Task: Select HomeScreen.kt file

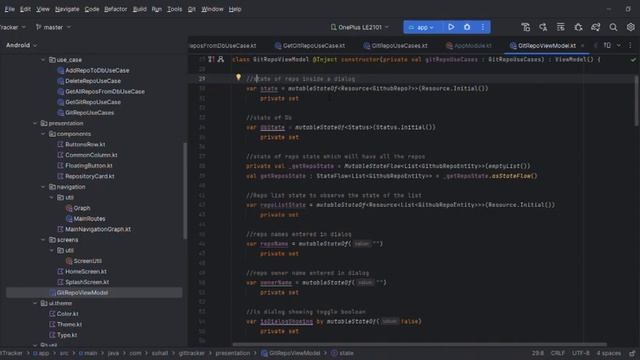Action: coord(86,271)
